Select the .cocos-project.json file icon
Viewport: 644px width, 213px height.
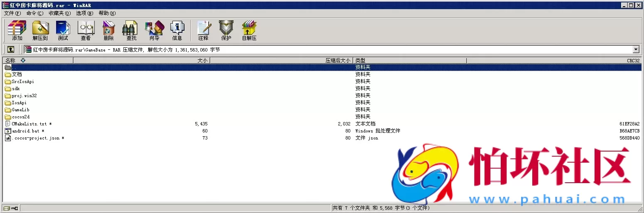pos(8,138)
